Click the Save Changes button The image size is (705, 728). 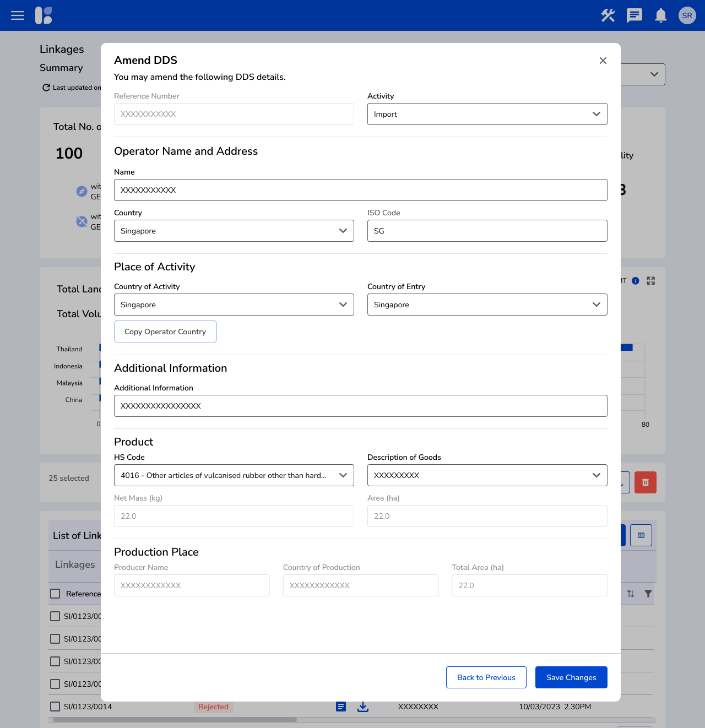tap(571, 677)
